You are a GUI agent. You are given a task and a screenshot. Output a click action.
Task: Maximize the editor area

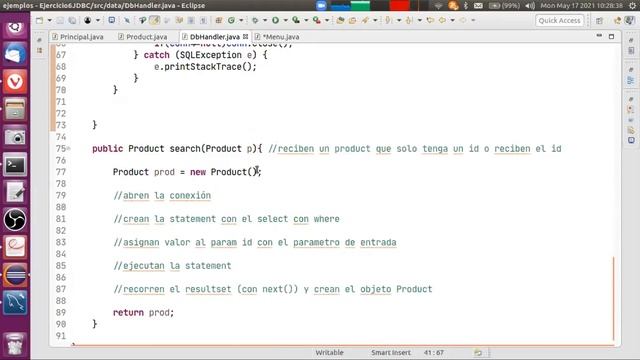tap(611, 36)
